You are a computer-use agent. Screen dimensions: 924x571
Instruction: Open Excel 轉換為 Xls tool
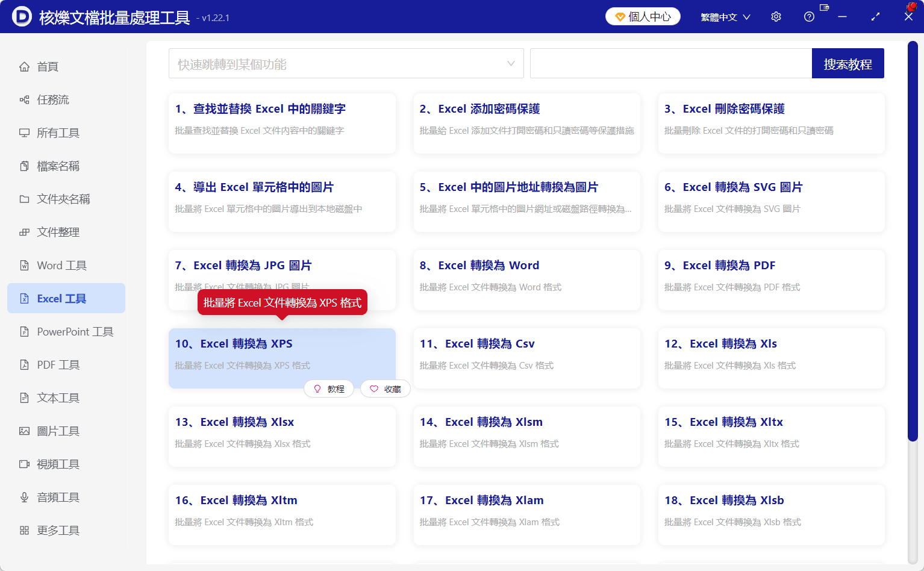771,358
